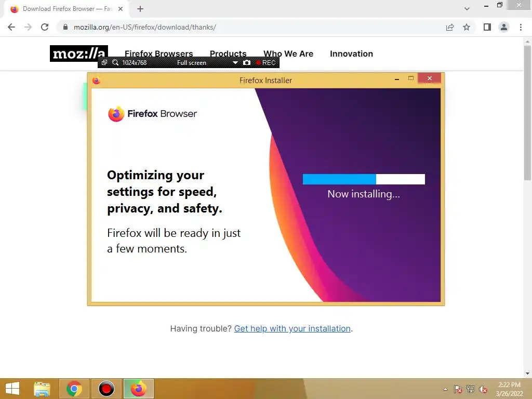532x399 pixels.
Task: Expand Full screen capture mode dropdown
Action: [x=235, y=63]
